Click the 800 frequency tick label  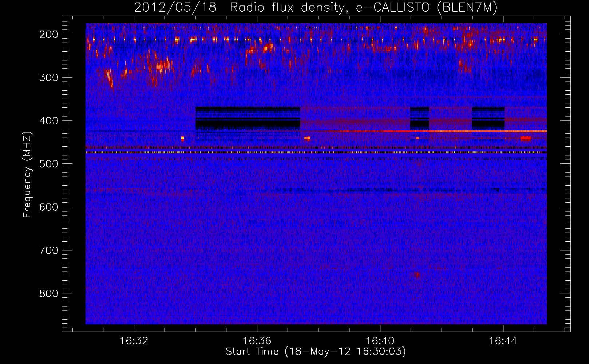[x=49, y=293]
